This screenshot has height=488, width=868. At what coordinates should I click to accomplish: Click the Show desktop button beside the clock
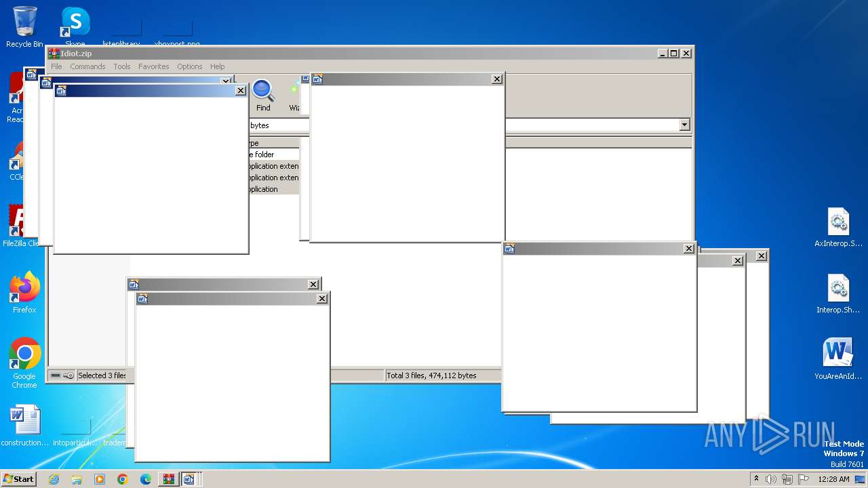tap(860, 479)
